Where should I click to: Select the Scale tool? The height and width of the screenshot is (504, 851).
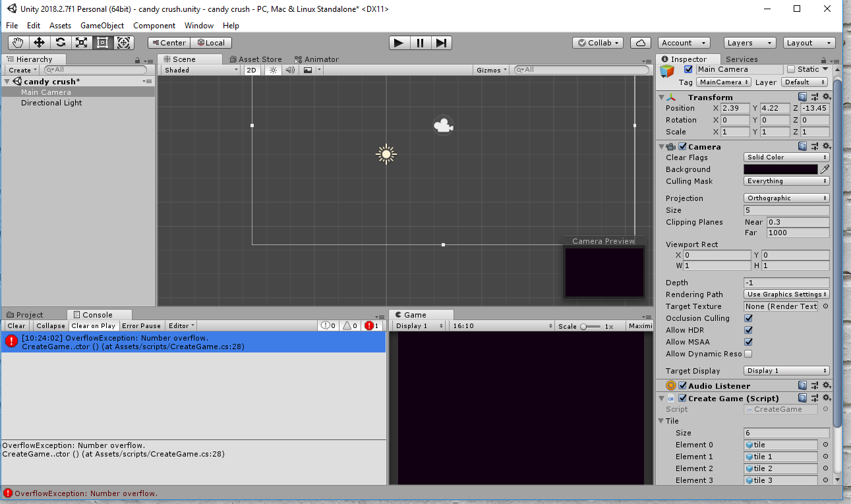point(81,43)
